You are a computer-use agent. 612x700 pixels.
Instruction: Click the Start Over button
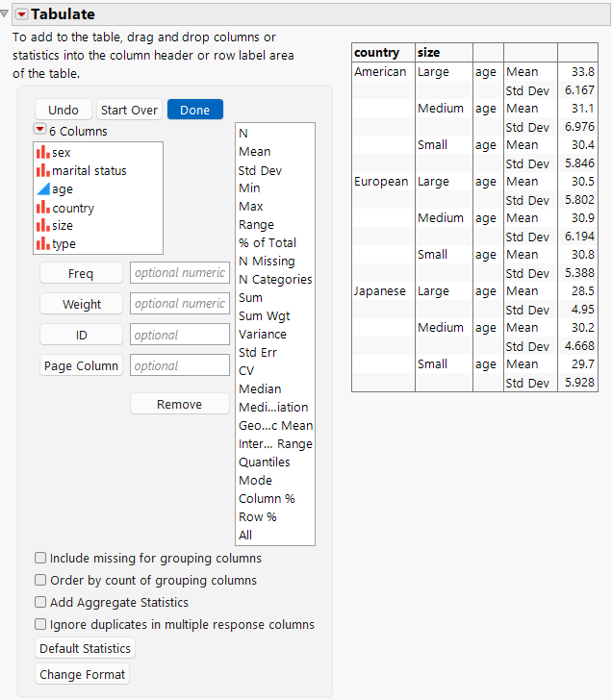point(129,110)
